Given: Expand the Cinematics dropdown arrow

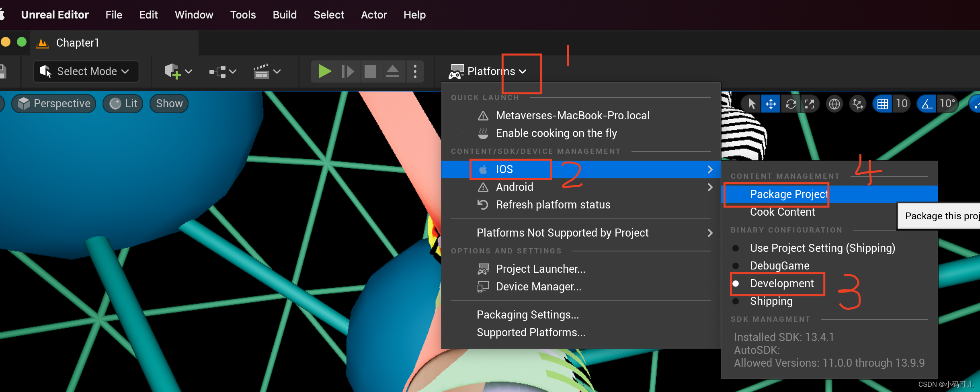Looking at the screenshot, I should click(277, 71).
